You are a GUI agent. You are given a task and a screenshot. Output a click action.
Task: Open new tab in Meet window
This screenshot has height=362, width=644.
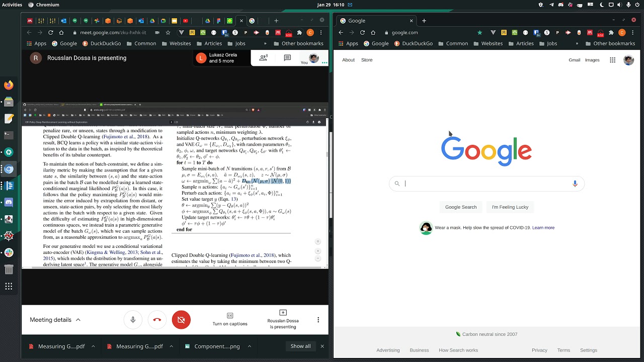(x=276, y=21)
